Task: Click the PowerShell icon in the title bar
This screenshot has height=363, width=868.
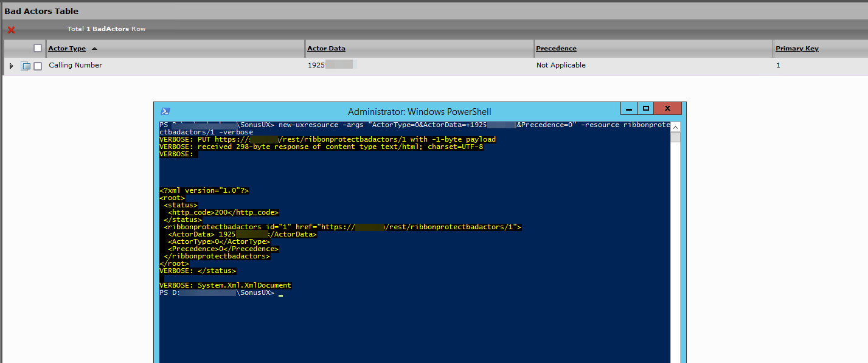Action: click(165, 111)
